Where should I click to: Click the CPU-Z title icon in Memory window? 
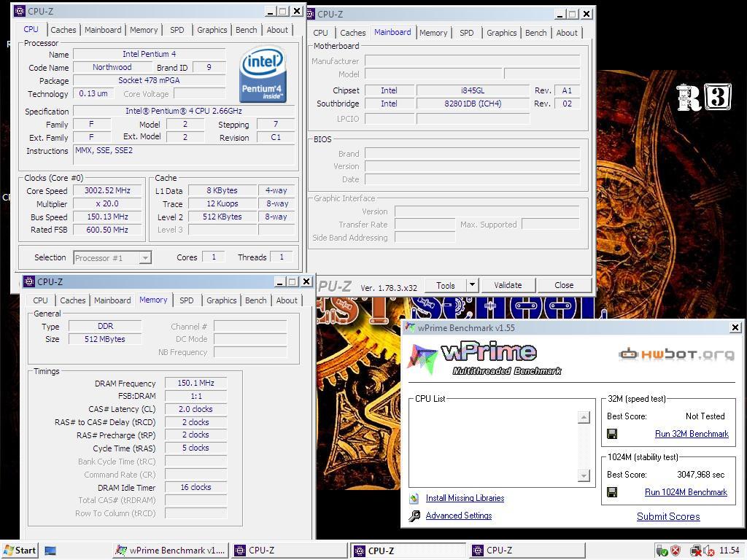29,281
